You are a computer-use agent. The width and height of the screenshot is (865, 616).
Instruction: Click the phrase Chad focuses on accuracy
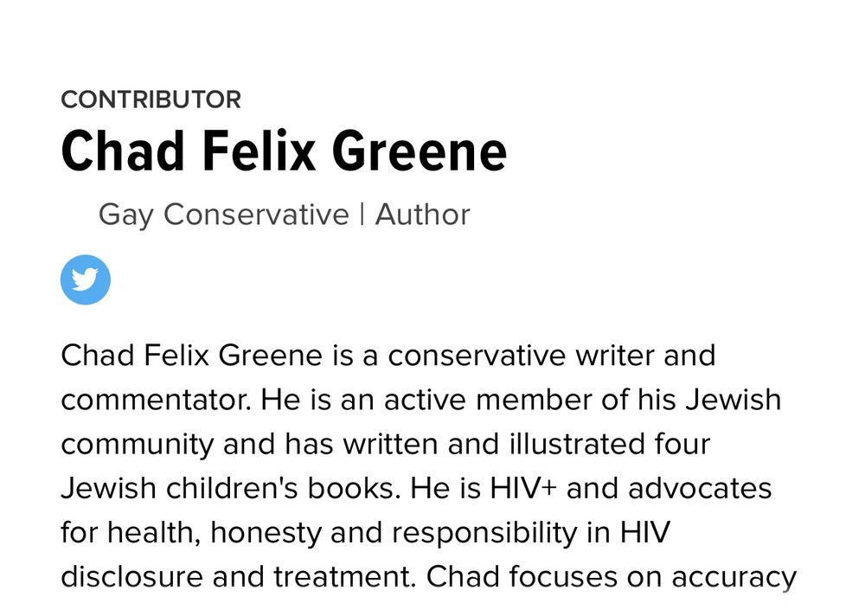[x=612, y=577]
